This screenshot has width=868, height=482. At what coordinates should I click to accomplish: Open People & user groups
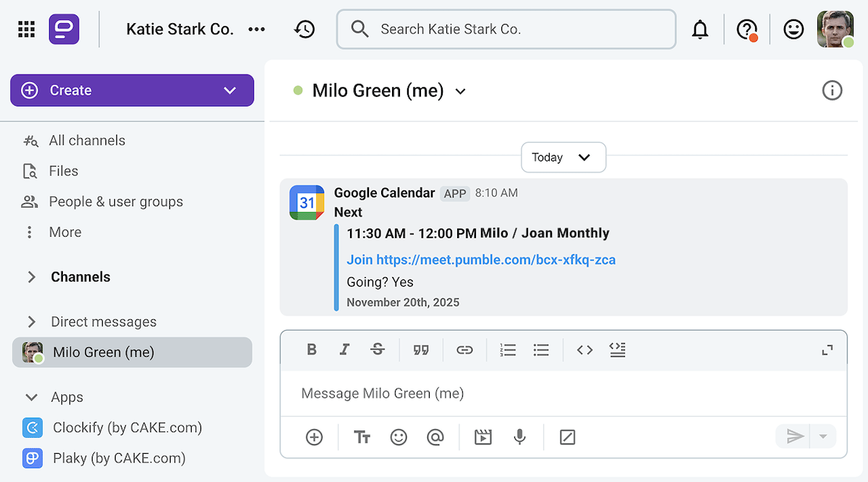116,201
